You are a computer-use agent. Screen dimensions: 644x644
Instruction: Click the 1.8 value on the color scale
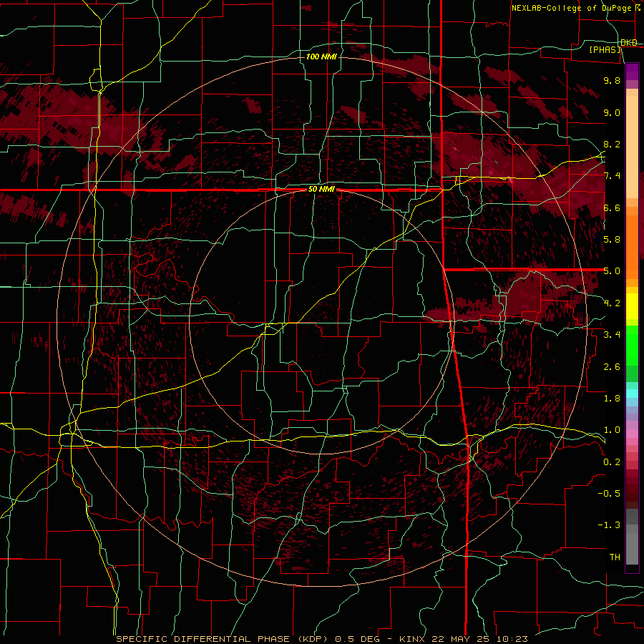click(x=612, y=399)
